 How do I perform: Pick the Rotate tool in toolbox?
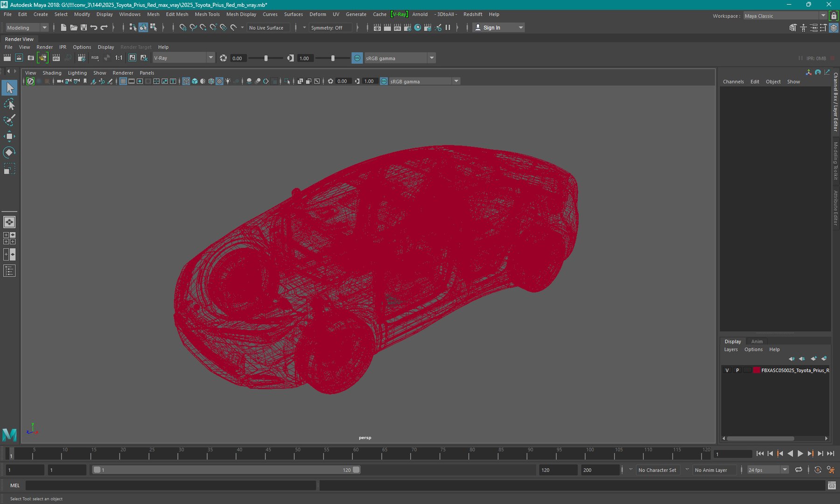[9, 153]
